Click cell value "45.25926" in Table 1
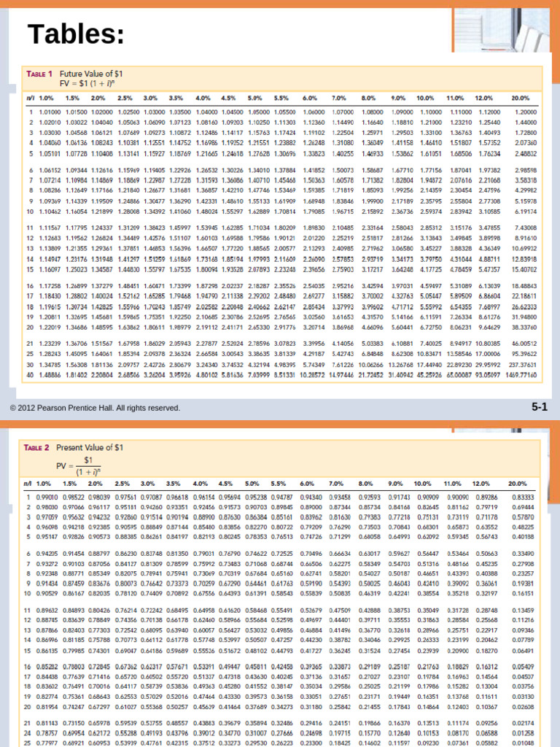 click(430, 375)
